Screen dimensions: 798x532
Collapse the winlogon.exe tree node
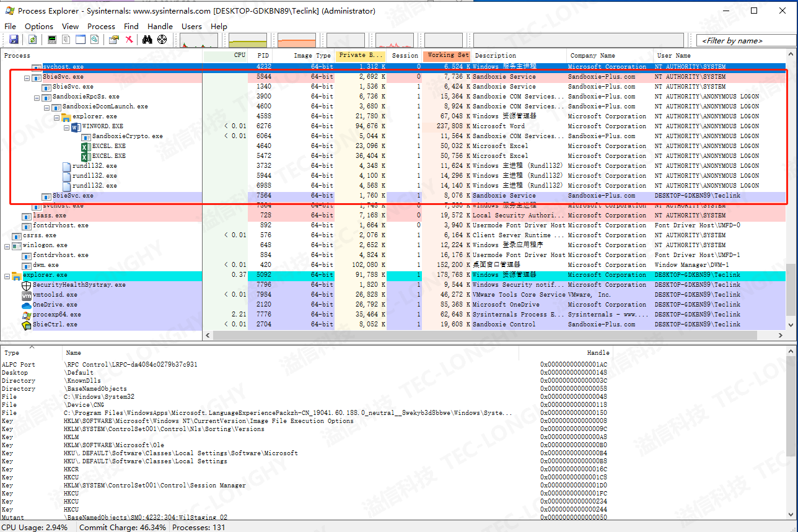pos(7,246)
